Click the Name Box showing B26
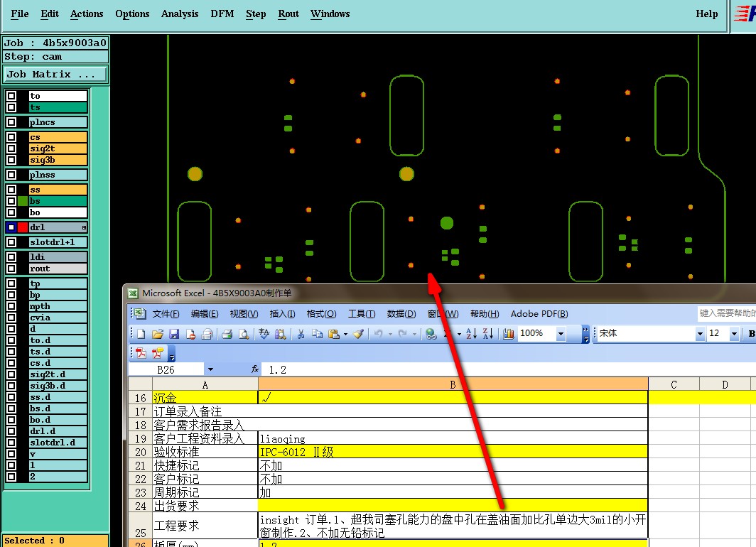The width and height of the screenshot is (756, 547). (166, 369)
